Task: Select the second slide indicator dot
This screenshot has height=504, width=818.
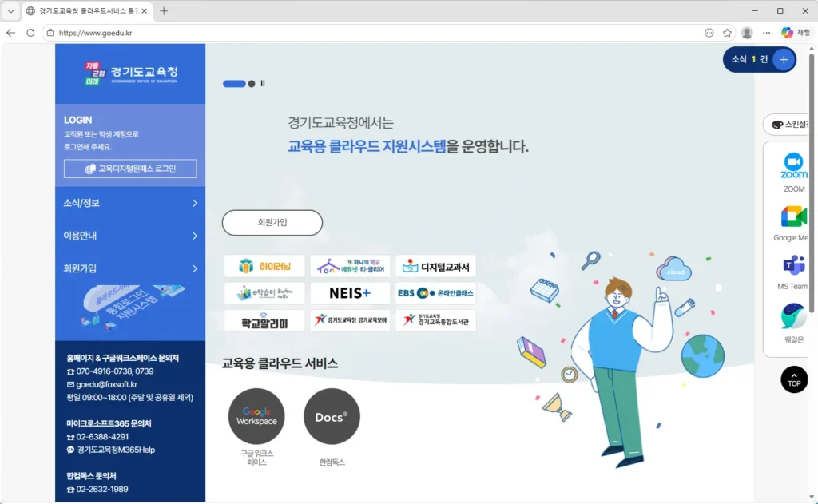Action: (x=252, y=84)
